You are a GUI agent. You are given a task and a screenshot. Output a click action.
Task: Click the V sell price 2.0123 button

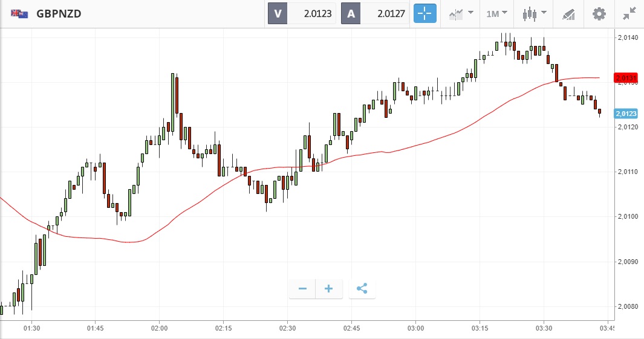302,13
